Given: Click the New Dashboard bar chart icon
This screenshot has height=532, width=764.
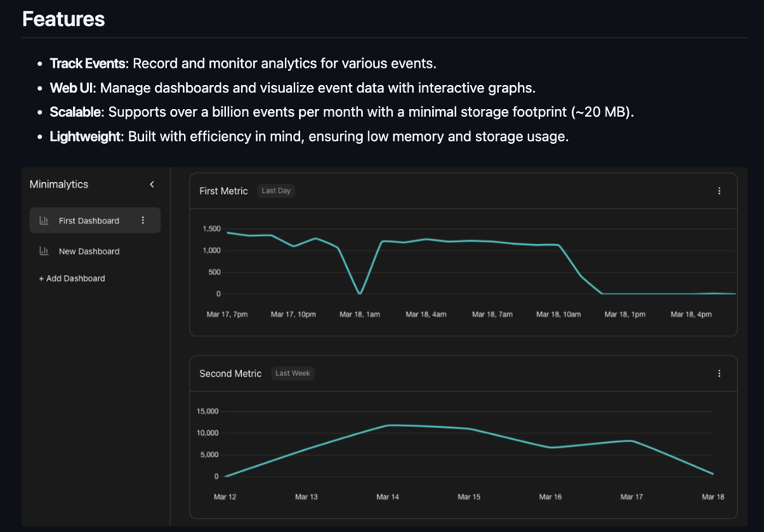Looking at the screenshot, I should point(44,251).
